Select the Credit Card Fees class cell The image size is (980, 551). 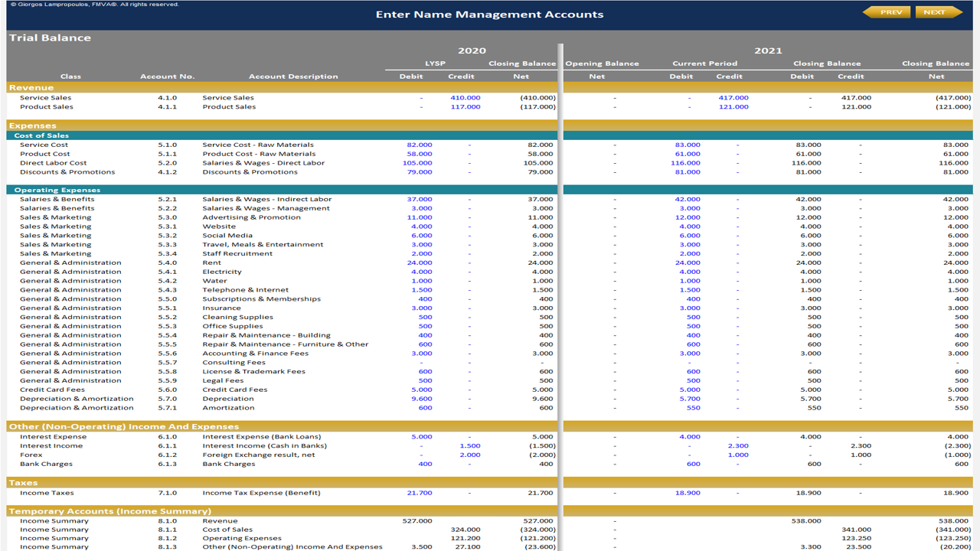pyautogui.click(x=52, y=390)
